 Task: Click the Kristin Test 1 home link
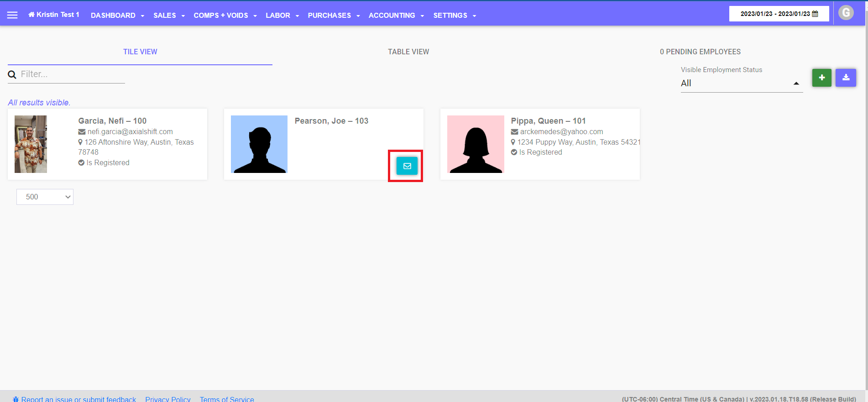54,15
